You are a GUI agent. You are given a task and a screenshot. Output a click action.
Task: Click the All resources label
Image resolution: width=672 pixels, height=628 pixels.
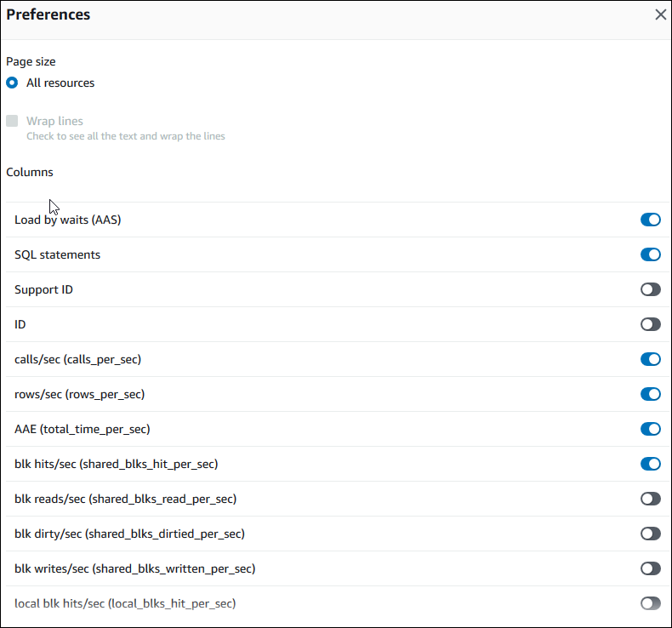click(x=60, y=83)
